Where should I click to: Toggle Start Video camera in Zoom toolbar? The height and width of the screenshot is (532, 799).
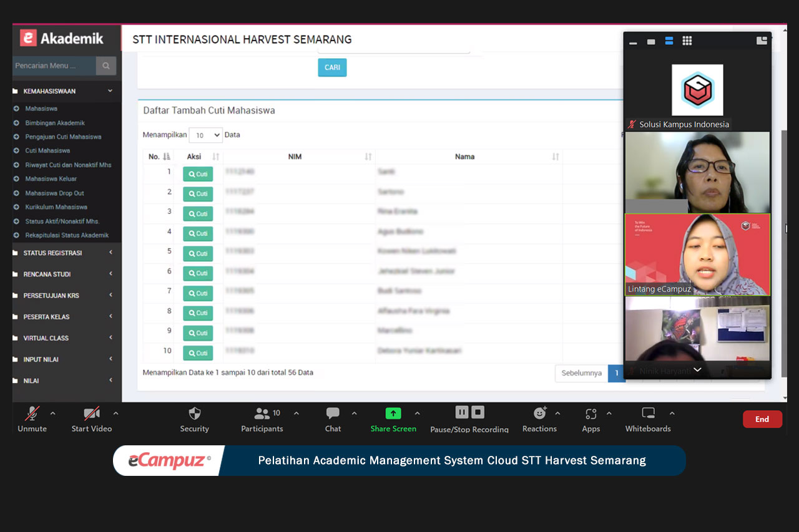coord(92,414)
